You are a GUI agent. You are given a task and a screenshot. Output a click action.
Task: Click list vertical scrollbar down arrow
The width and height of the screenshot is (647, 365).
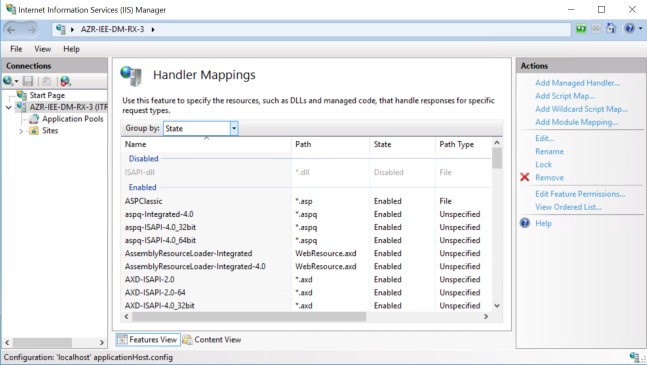497,306
